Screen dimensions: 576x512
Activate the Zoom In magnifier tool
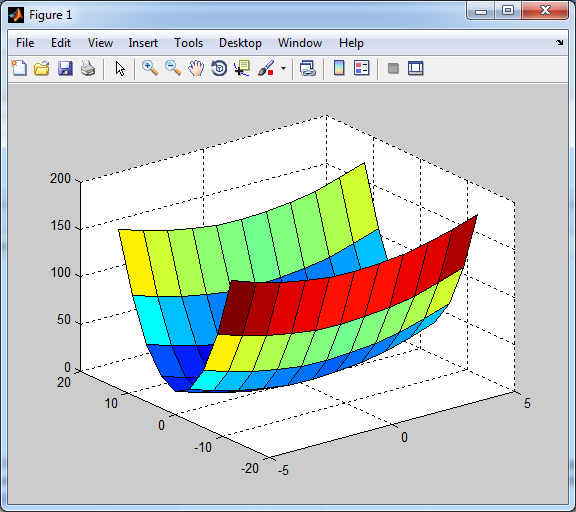pos(150,68)
